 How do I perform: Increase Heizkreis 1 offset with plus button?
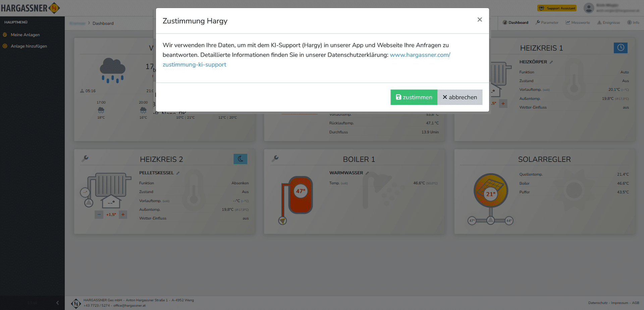[503, 103]
